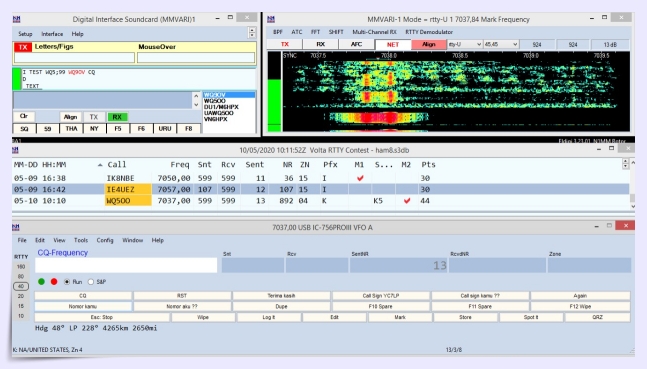Click the Spot It button
647x369 pixels.
(x=531, y=317)
